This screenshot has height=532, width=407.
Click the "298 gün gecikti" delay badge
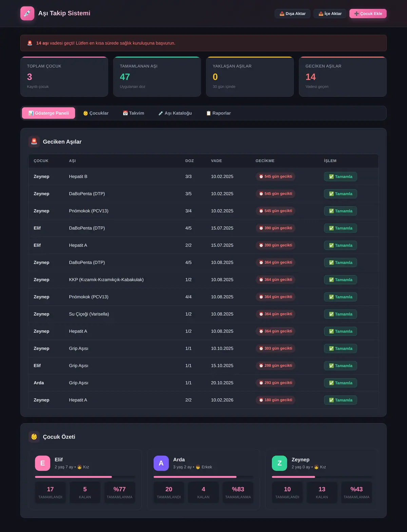[275, 366]
